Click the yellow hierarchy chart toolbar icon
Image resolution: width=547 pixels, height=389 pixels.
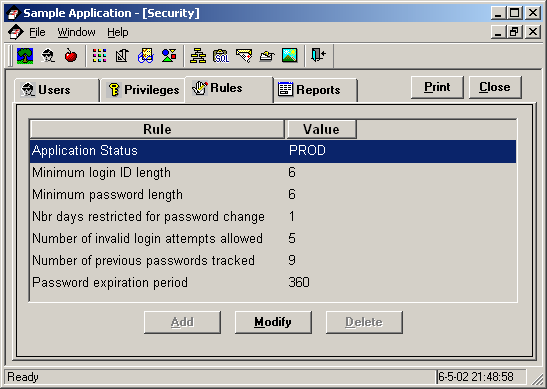tap(198, 56)
